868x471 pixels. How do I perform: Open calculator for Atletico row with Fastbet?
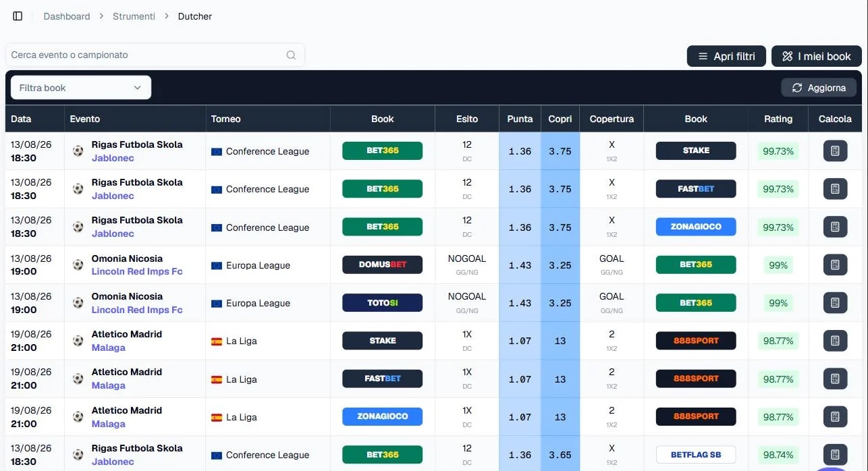pos(835,379)
